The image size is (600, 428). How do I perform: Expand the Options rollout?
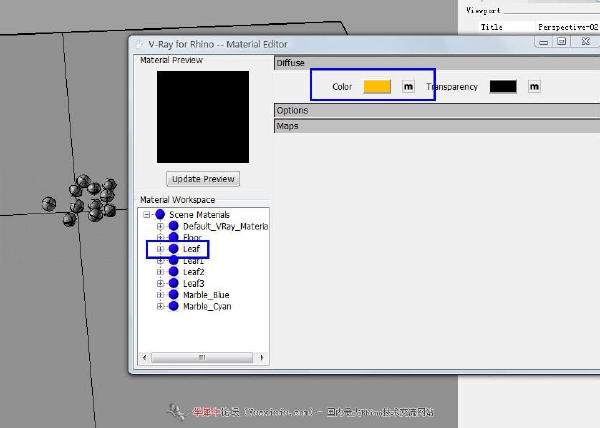pyautogui.click(x=293, y=110)
